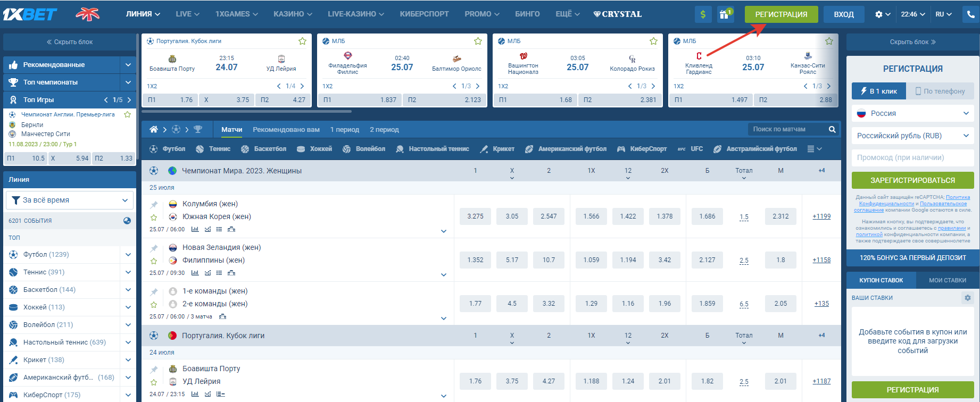Open bet slip settings gear icon
980x402 pixels.
(x=967, y=298)
